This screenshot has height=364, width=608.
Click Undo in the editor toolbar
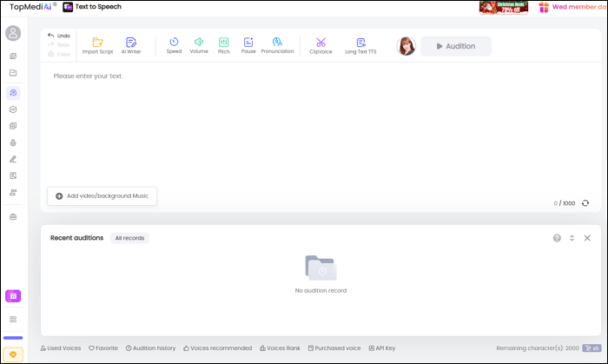[x=59, y=36]
